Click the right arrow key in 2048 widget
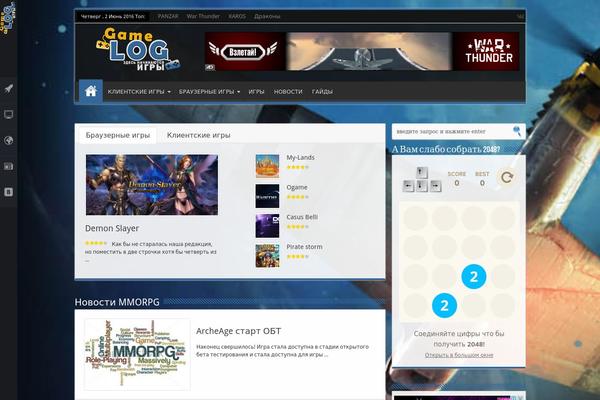Viewport: 600px width, 400px height. pyautogui.click(x=435, y=186)
